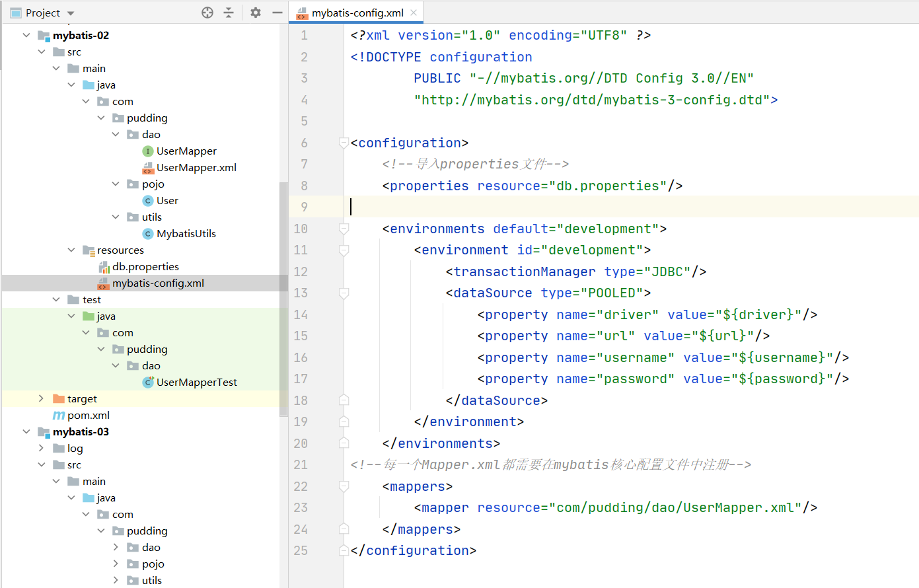Click the MybatisUtils class icon

pos(148,234)
